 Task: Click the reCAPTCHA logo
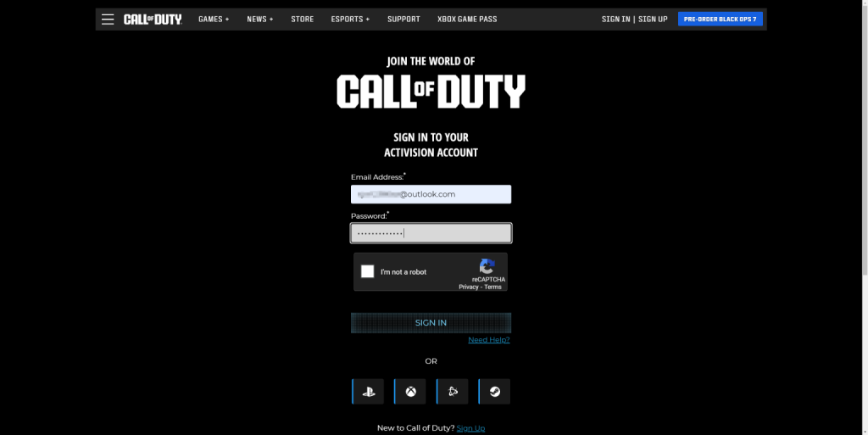pos(487,266)
